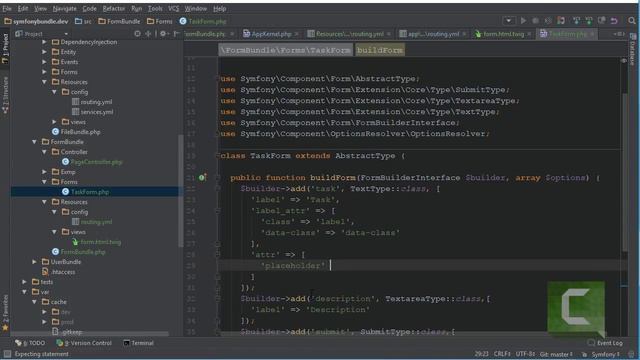Click Hide icon of the Project panel

coord(176,34)
